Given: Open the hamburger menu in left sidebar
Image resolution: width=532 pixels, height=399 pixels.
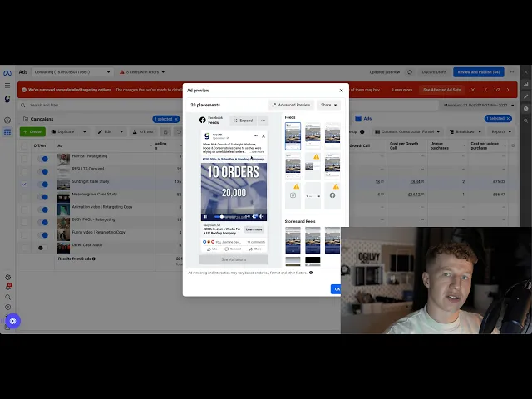Looking at the screenshot, I should 7,86.
